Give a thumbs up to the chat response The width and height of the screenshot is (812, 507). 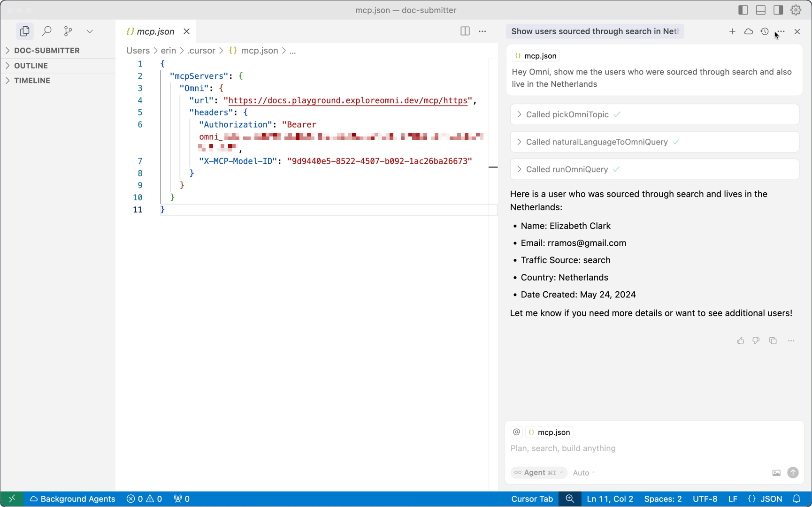click(740, 341)
